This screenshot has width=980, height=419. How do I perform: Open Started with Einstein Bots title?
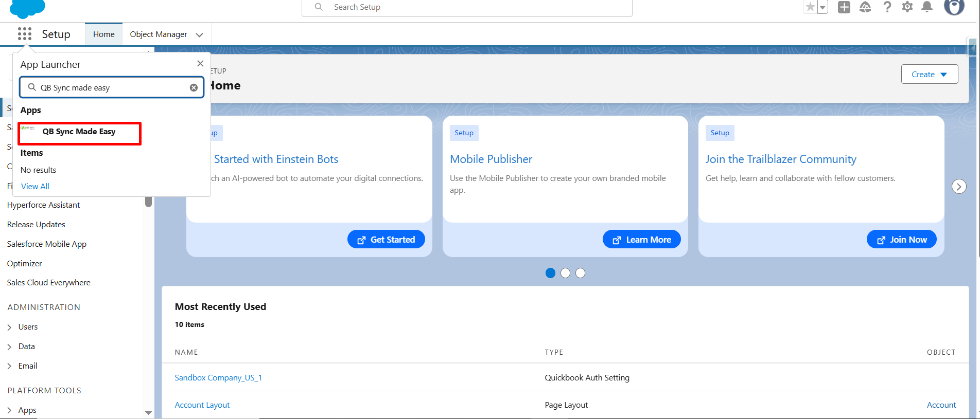276,159
